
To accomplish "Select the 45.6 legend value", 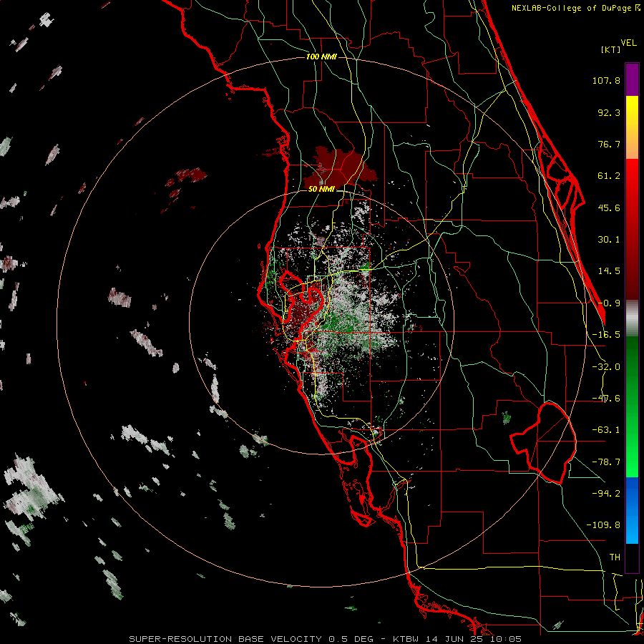I will point(609,208).
